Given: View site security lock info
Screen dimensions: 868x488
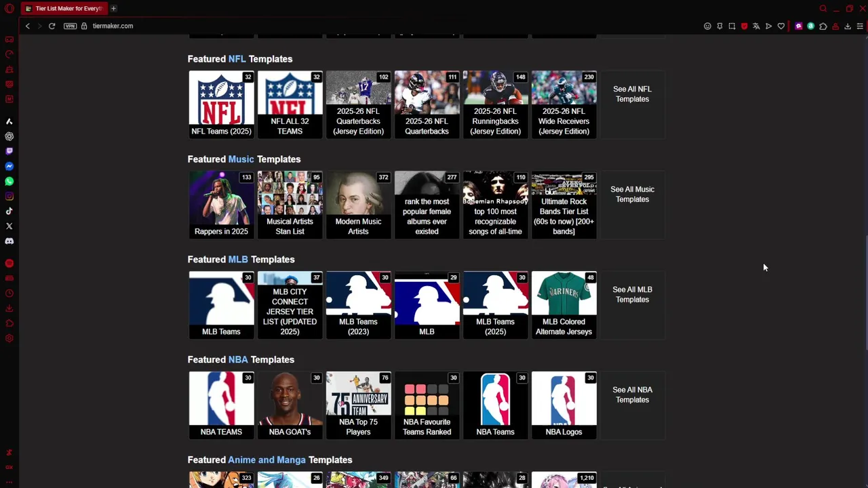Looking at the screenshot, I should click(x=84, y=26).
